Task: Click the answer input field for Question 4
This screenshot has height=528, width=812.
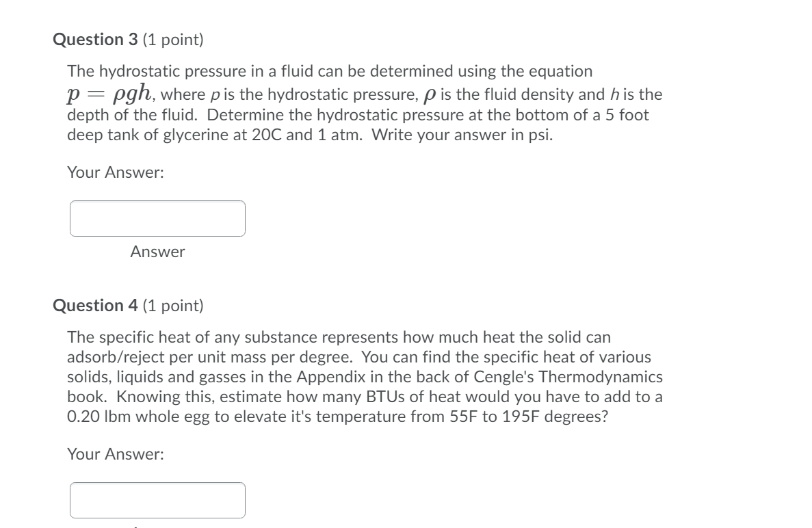Action: 157,500
